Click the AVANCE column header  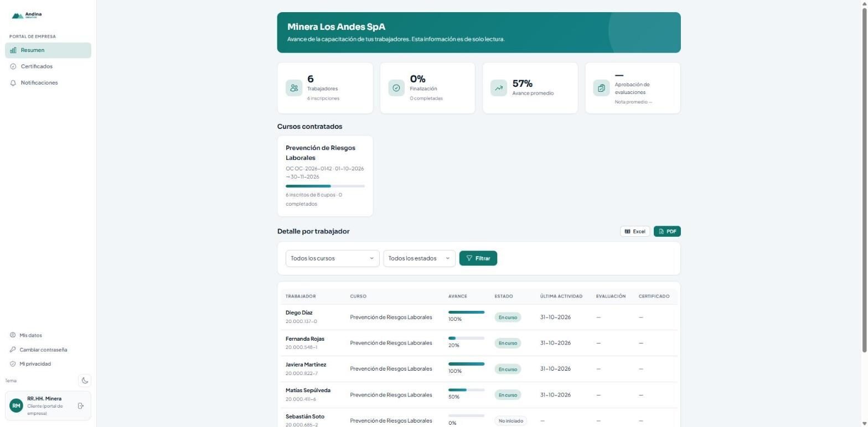457,296
